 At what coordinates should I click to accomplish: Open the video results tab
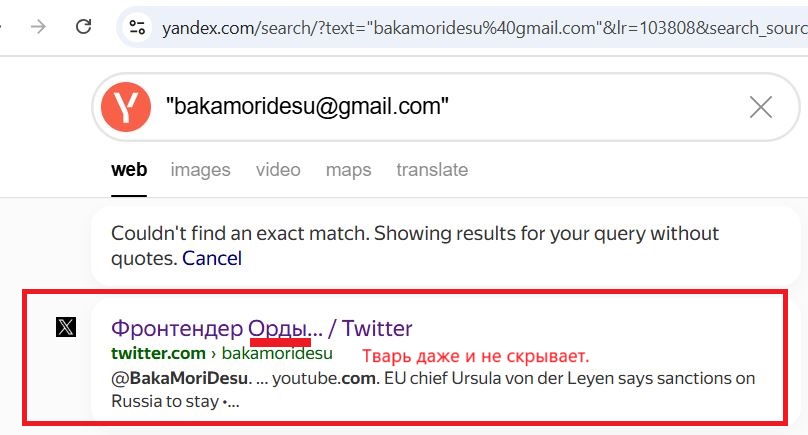click(278, 170)
